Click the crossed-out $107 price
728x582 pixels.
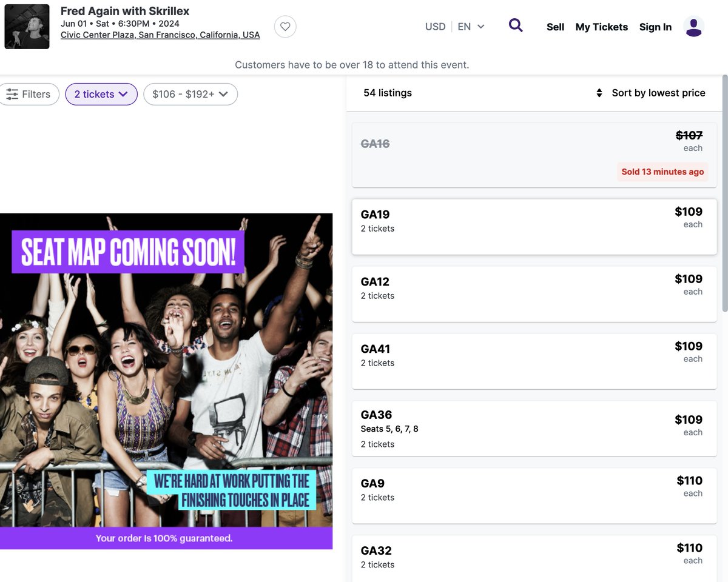point(689,135)
